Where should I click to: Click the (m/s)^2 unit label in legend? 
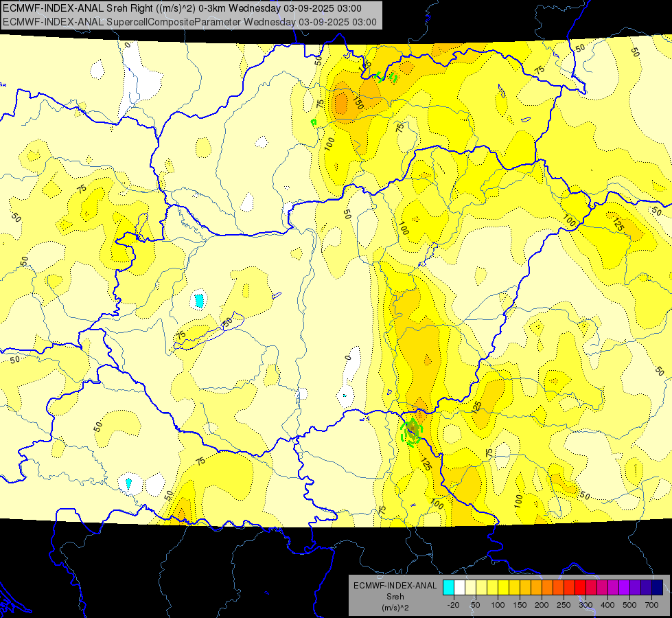click(x=395, y=607)
